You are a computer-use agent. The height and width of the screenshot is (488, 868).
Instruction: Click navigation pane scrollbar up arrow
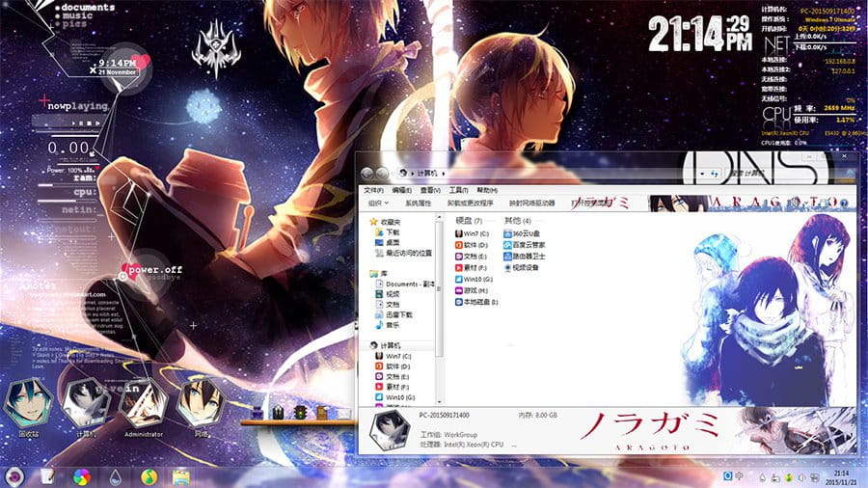coord(439,218)
